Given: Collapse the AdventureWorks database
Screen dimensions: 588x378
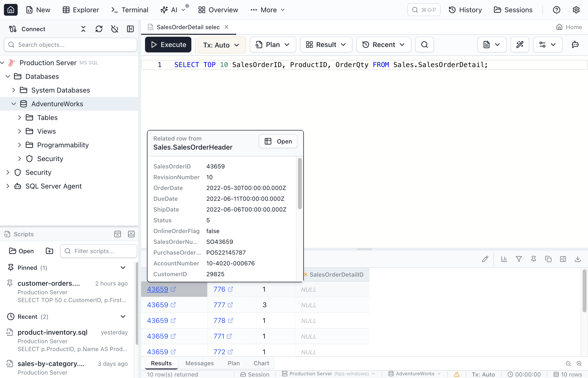Looking at the screenshot, I should coord(14,104).
